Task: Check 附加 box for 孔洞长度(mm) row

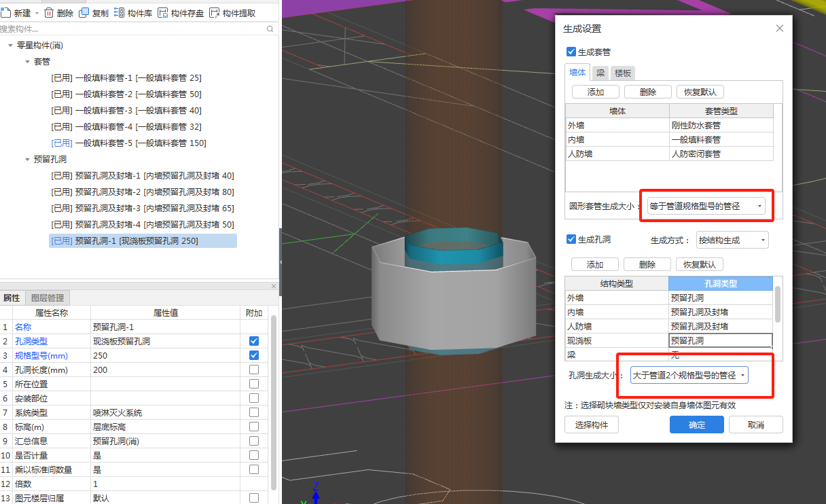Action: coord(254,370)
